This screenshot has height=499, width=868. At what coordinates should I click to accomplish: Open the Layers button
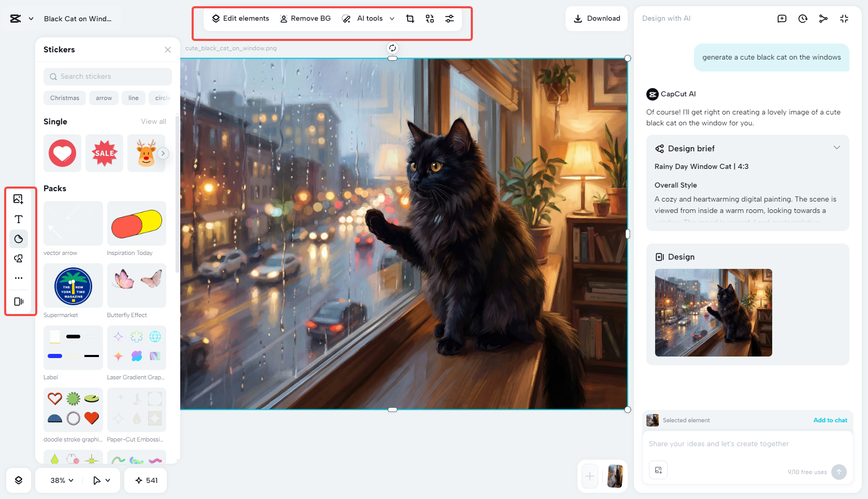click(x=19, y=480)
